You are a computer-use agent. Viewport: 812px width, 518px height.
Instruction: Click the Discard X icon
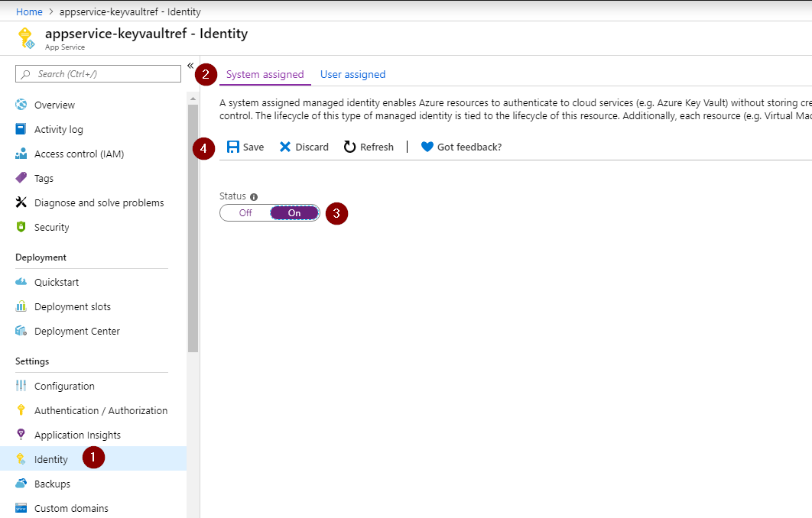[x=285, y=147]
